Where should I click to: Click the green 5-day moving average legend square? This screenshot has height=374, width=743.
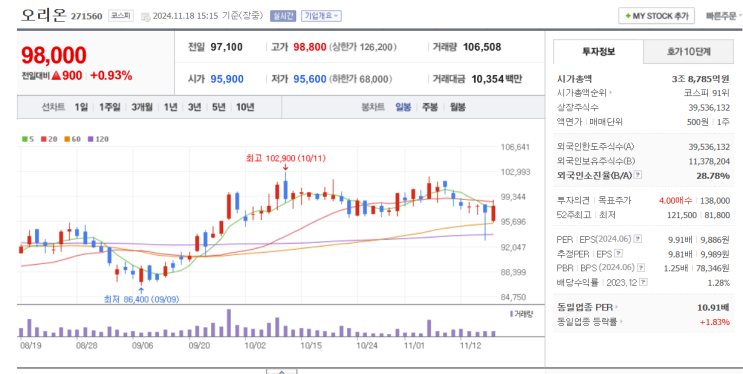pyautogui.click(x=25, y=139)
